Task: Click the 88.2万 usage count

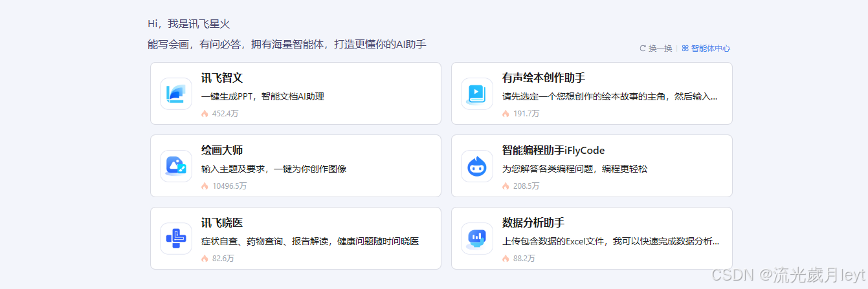Action: pyautogui.click(x=524, y=259)
